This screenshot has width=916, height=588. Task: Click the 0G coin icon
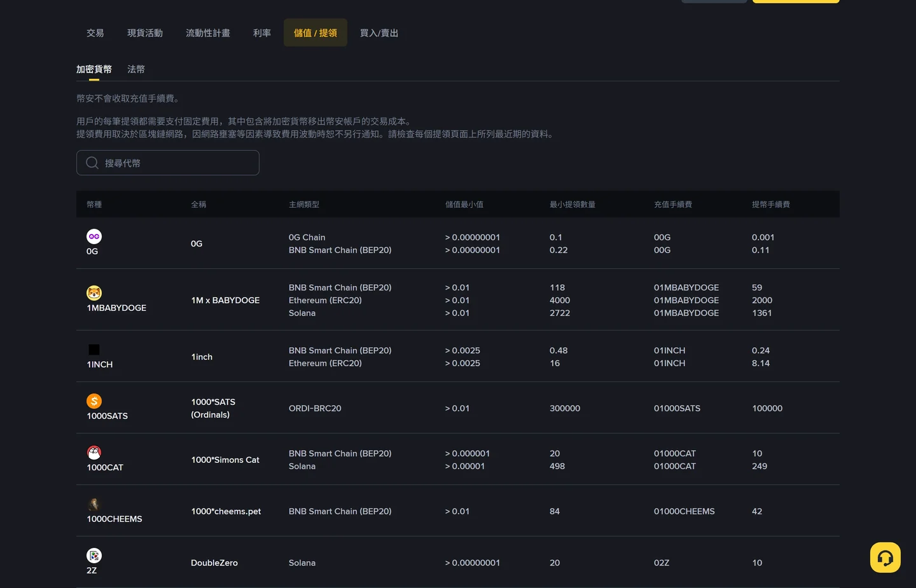point(94,236)
